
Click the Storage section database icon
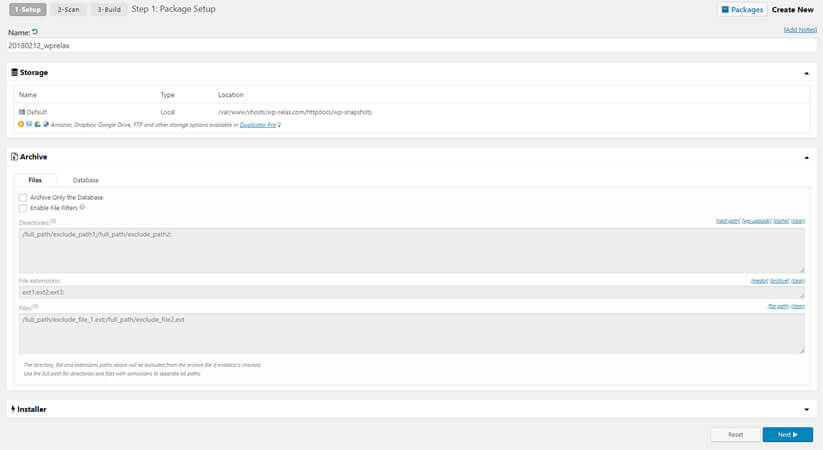(15, 72)
